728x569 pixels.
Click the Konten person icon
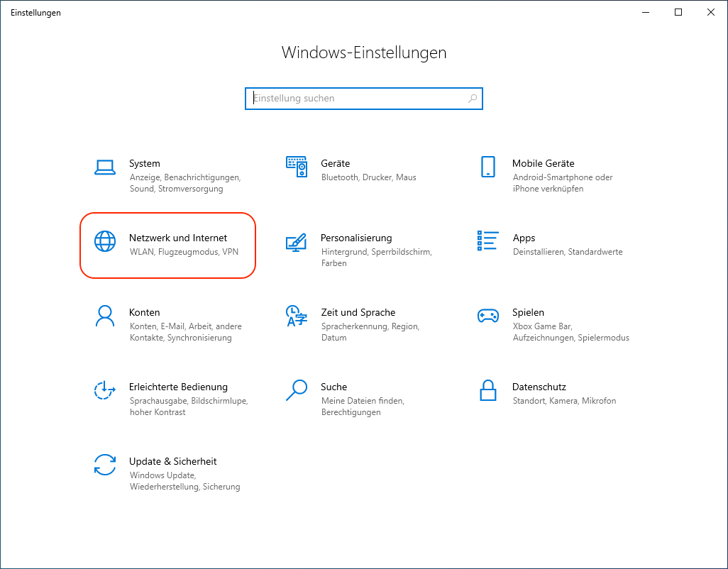(x=105, y=316)
